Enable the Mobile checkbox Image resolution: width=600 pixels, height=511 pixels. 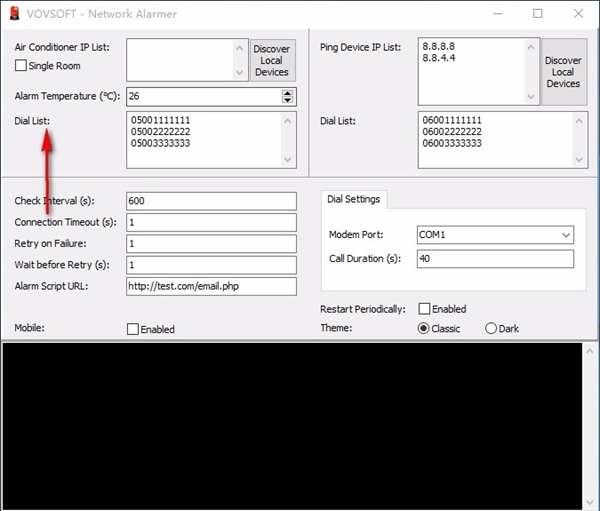pos(133,329)
